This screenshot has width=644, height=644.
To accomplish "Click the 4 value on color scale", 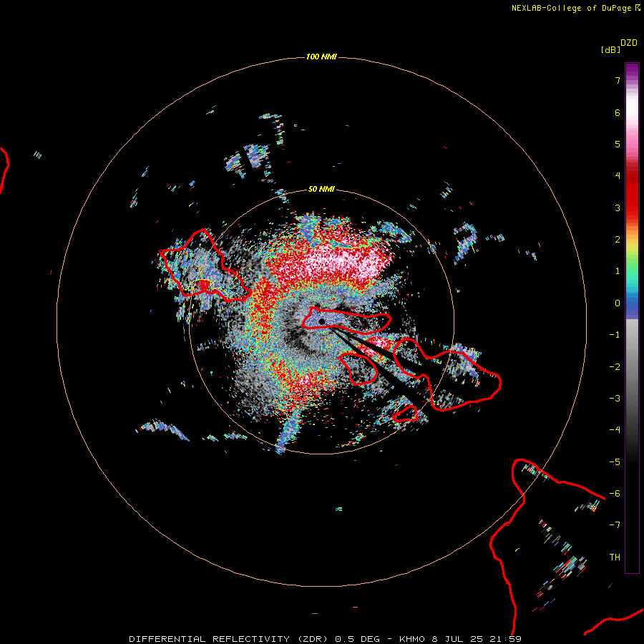I will [618, 176].
